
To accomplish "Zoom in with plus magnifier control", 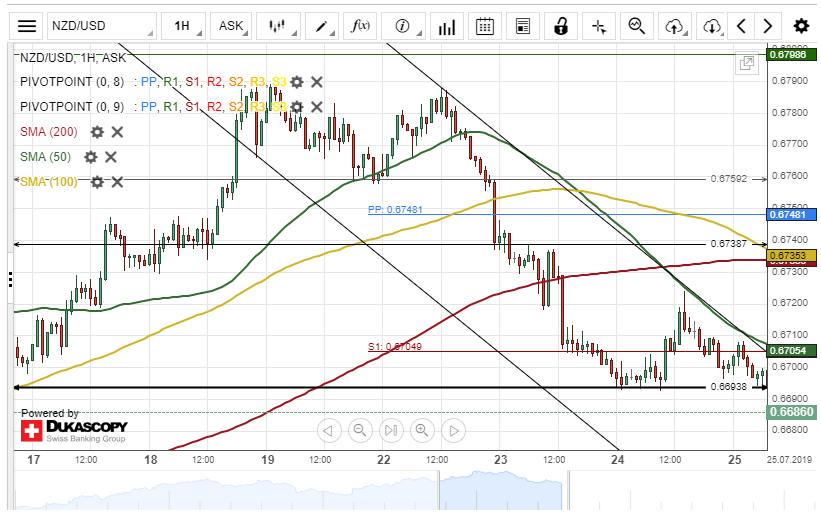I will [422, 431].
